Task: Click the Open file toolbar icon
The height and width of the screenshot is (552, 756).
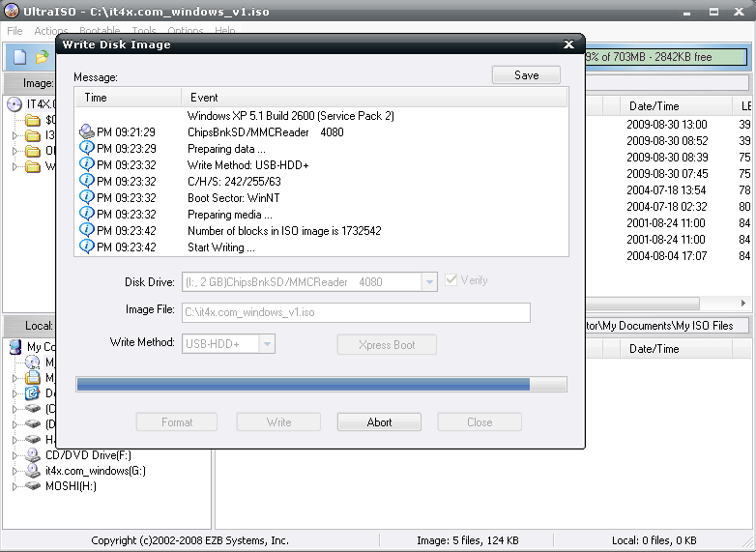Action: pyautogui.click(x=42, y=57)
